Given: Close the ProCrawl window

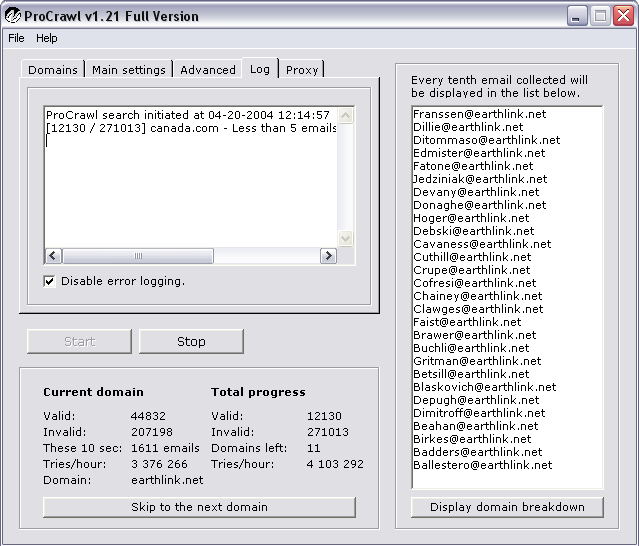Looking at the screenshot, I should pos(624,16).
